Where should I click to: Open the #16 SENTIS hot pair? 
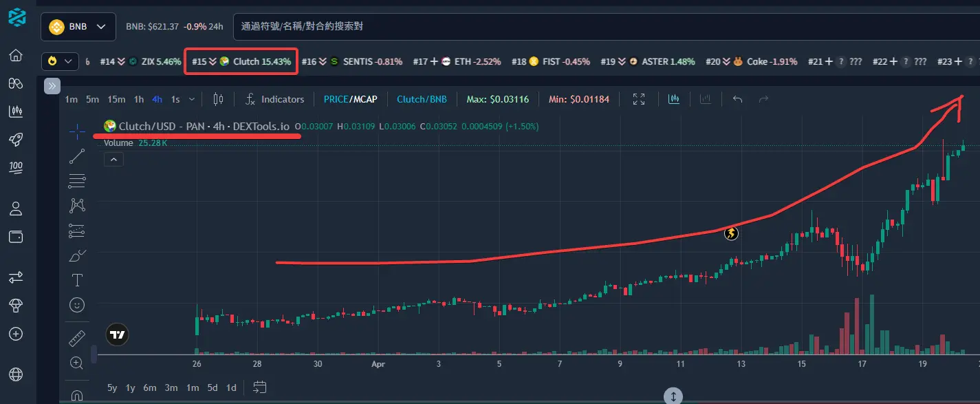coord(352,61)
